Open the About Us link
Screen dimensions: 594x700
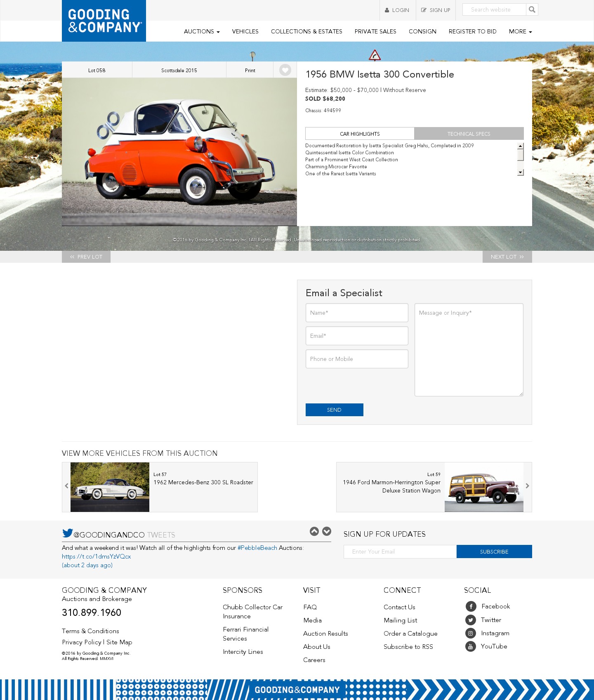317,647
